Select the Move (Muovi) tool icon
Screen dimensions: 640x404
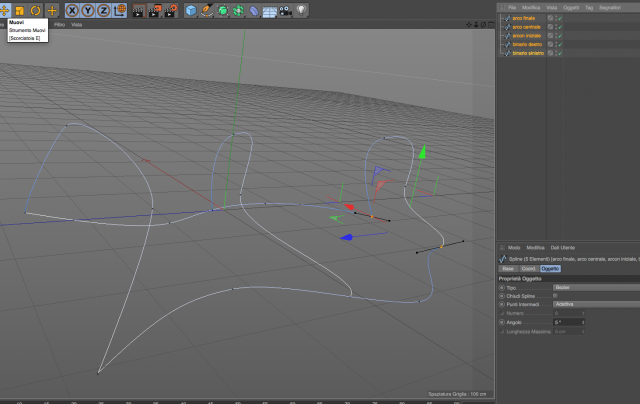click(x=4, y=10)
